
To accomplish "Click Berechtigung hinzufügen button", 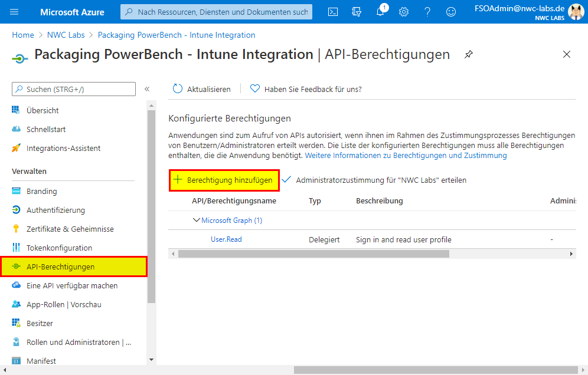I will [x=224, y=180].
